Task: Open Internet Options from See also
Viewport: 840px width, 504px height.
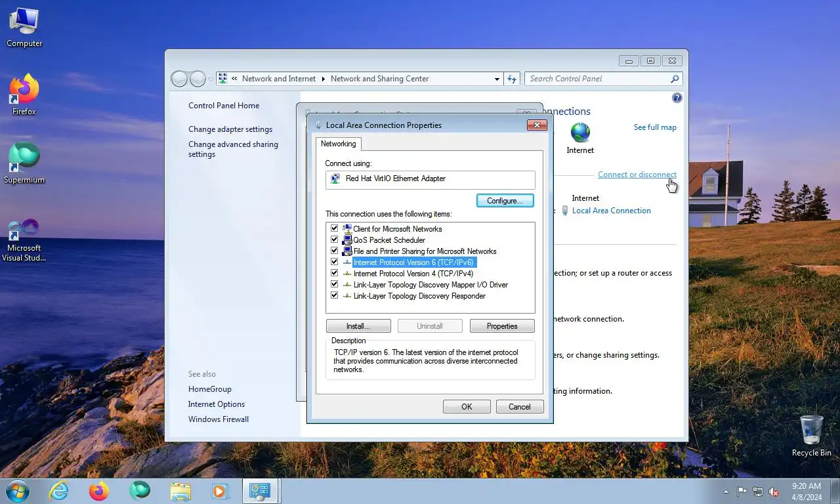Action: (x=217, y=404)
